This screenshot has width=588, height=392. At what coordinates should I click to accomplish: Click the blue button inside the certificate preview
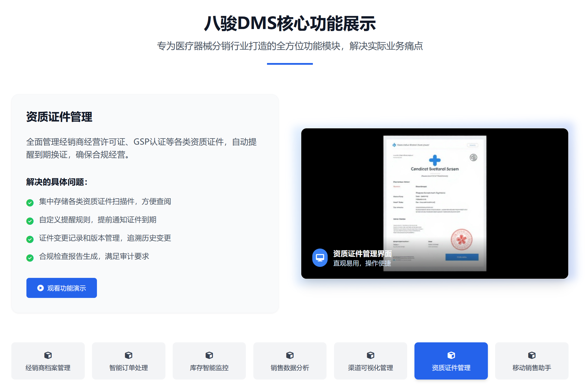(x=462, y=257)
